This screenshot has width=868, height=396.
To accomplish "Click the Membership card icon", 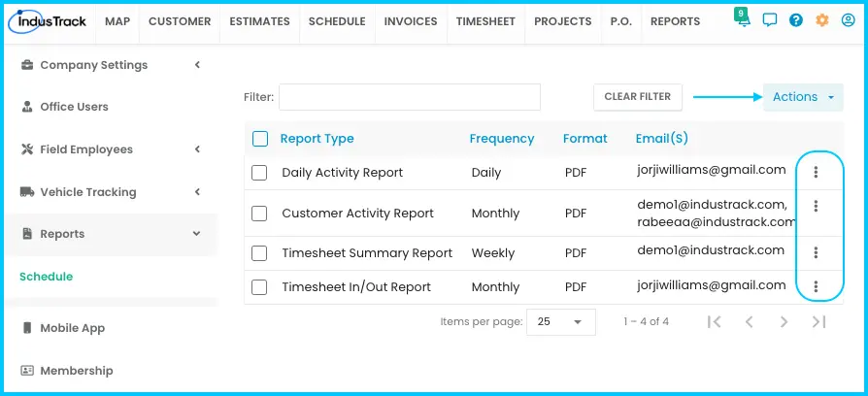I will [x=26, y=371].
